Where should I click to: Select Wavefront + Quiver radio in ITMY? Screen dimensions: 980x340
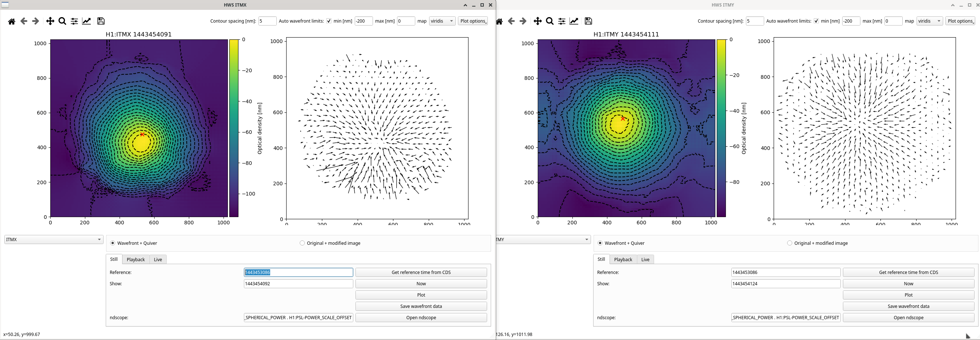pyautogui.click(x=600, y=243)
